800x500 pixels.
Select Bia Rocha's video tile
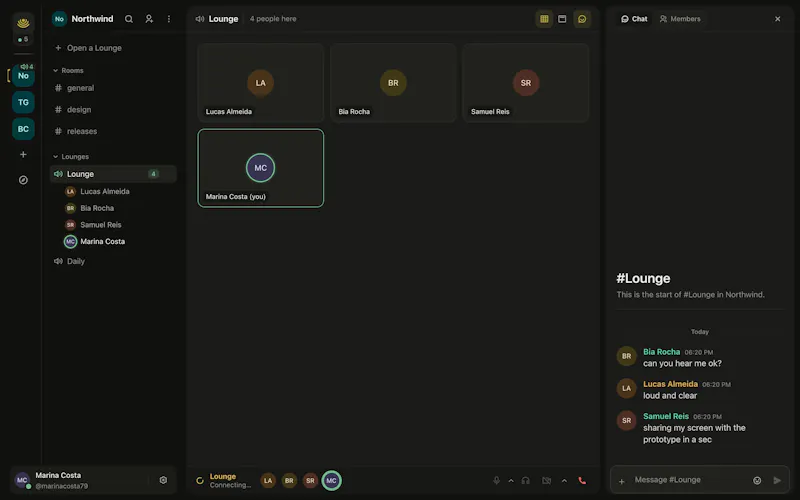coord(393,83)
